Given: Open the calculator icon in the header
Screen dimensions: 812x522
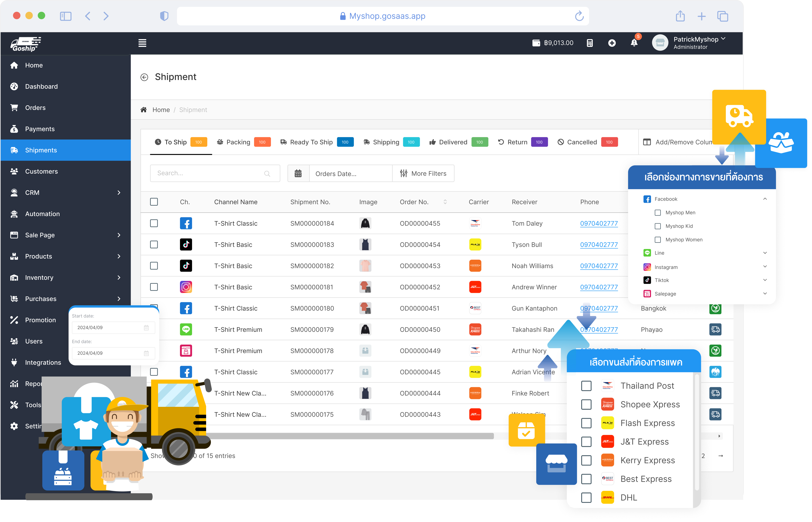Looking at the screenshot, I should 589,43.
